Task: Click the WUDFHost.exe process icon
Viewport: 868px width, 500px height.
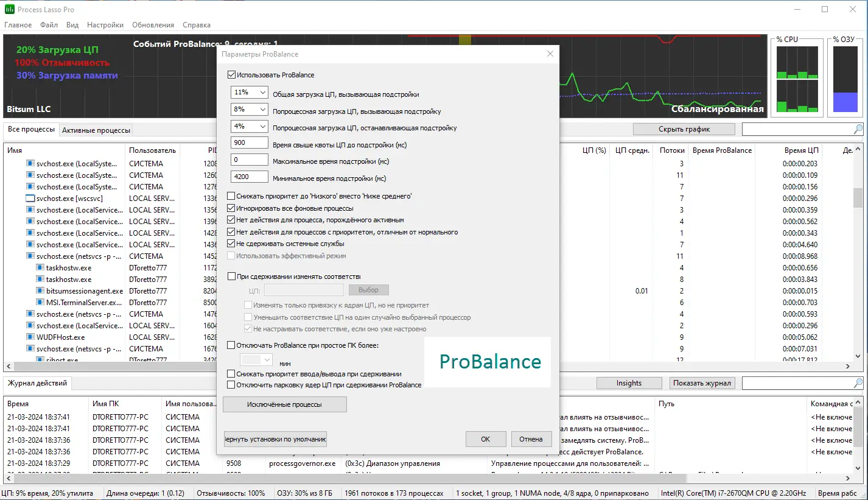Action: pyautogui.click(x=30, y=337)
